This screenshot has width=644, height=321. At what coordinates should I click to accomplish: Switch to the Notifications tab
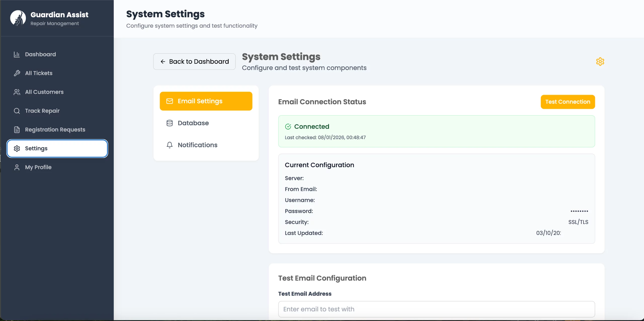(x=206, y=145)
